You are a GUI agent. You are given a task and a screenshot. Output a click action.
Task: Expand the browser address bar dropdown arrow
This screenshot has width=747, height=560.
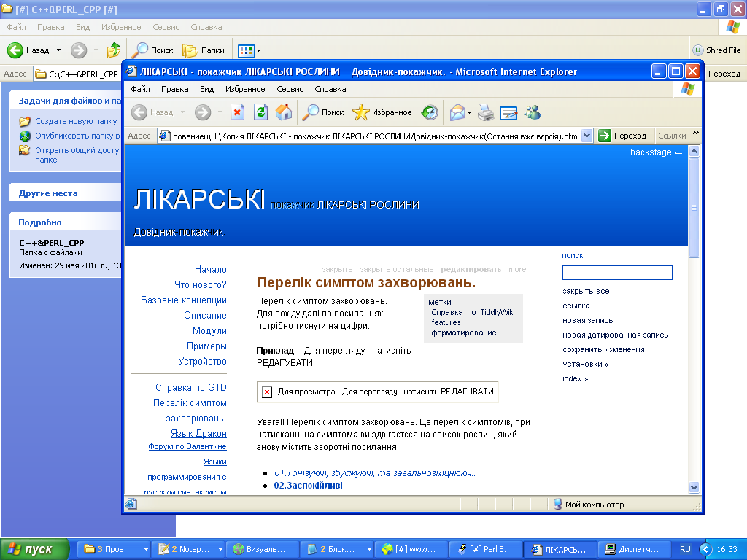pyautogui.click(x=588, y=136)
